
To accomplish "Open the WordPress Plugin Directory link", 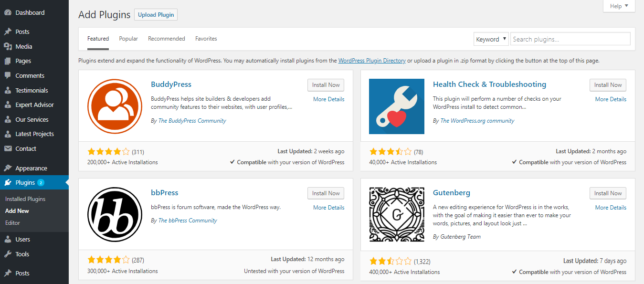I will [x=372, y=61].
